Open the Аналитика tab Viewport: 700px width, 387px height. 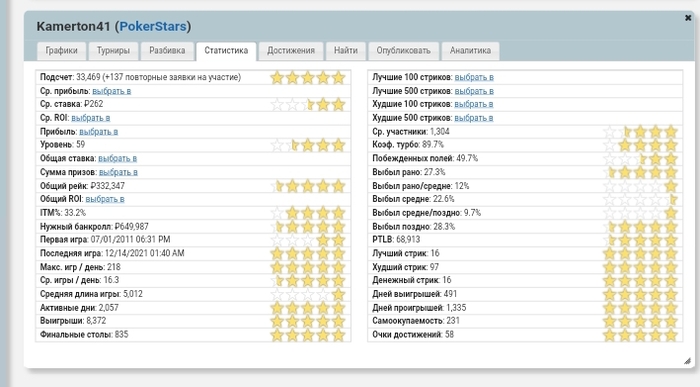470,51
